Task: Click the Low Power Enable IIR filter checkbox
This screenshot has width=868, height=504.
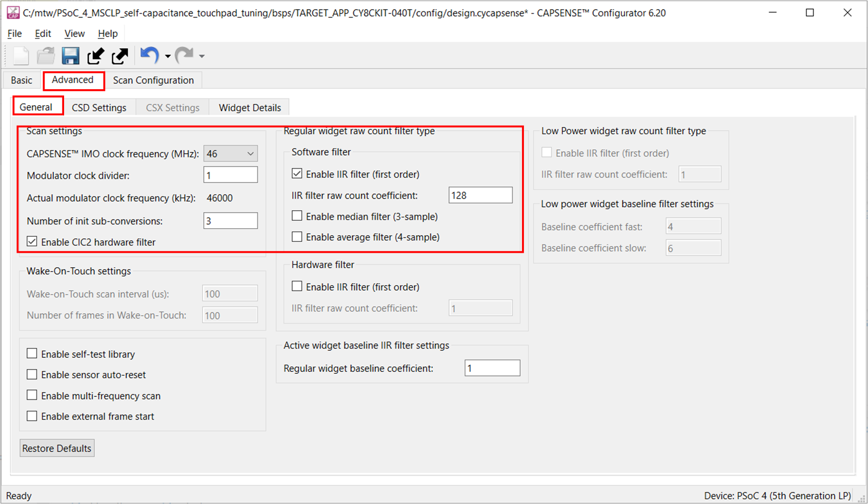Action: click(x=547, y=152)
